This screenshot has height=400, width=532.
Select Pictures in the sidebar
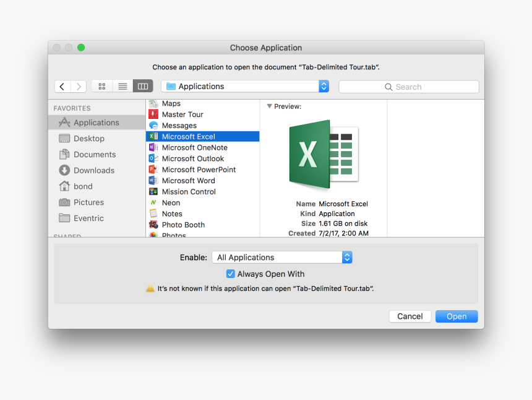tap(97, 202)
